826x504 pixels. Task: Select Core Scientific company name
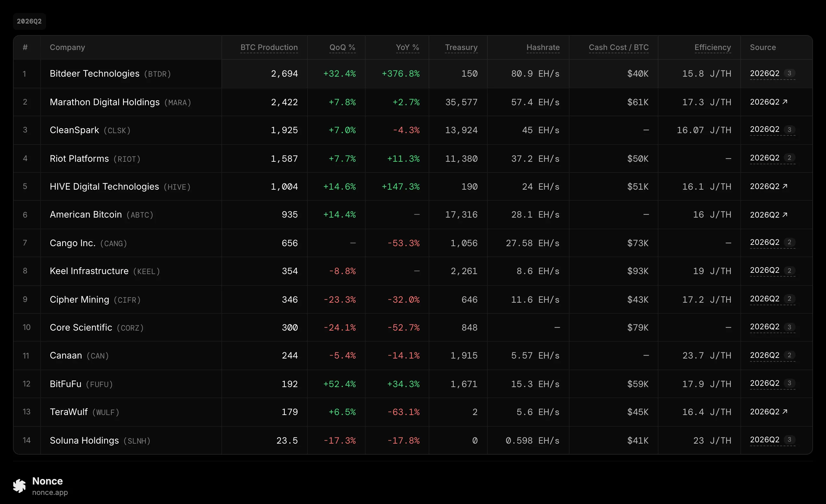coord(81,327)
